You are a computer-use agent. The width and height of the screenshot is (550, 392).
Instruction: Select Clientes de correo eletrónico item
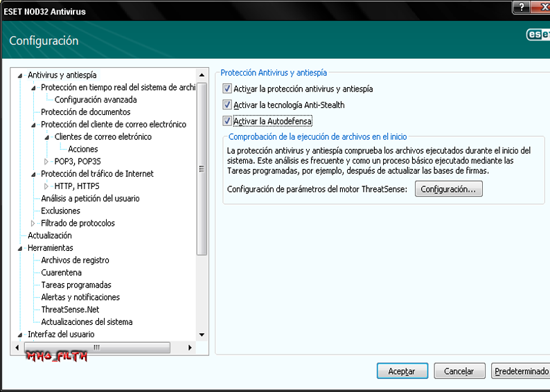click(x=103, y=136)
